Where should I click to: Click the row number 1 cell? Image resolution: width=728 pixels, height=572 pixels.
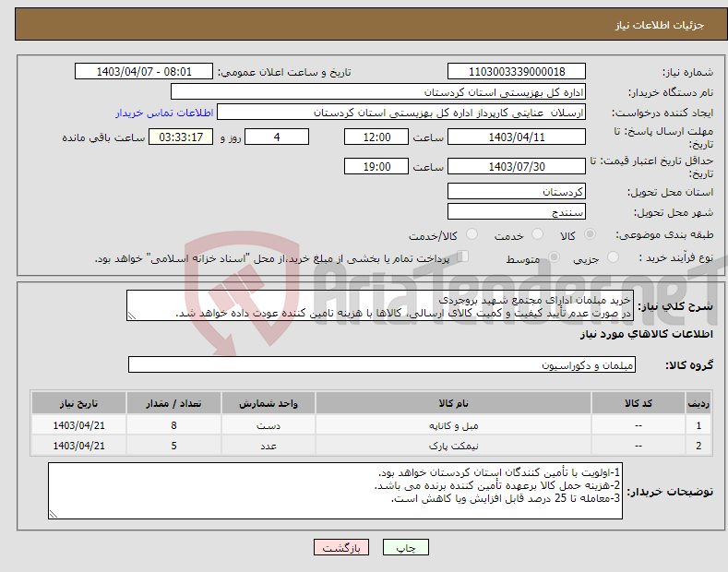pos(698,425)
